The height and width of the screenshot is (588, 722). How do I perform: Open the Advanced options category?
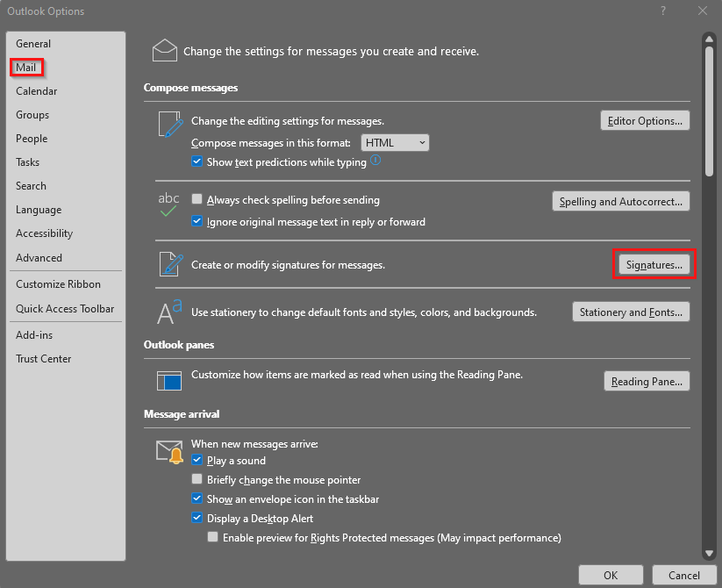coord(39,258)
